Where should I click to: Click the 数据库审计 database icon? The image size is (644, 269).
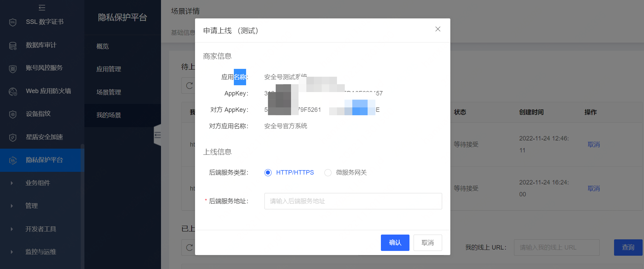[13, 46]
